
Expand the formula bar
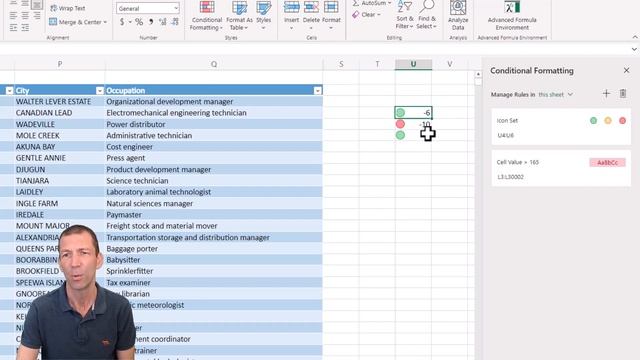pyautogui.click(x=634, y=49)
